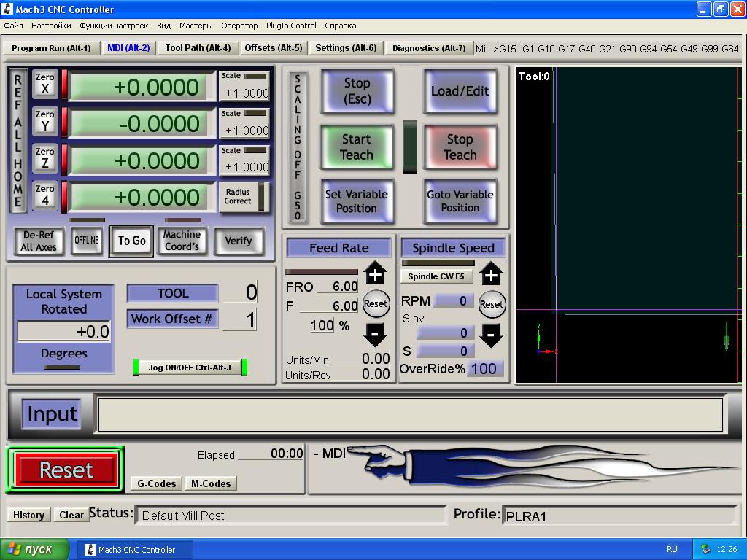Click the Clear status button
Screen dimensions: 747x560
71,515
